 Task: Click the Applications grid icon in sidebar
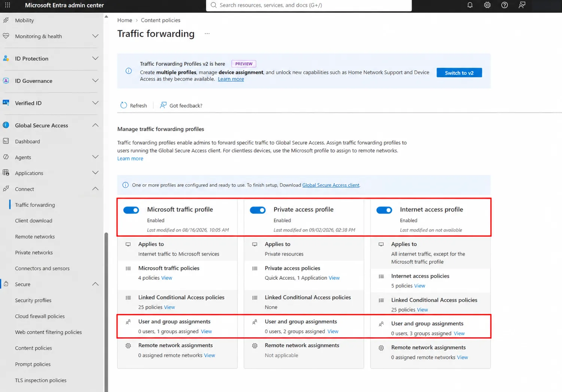[6, 173]
